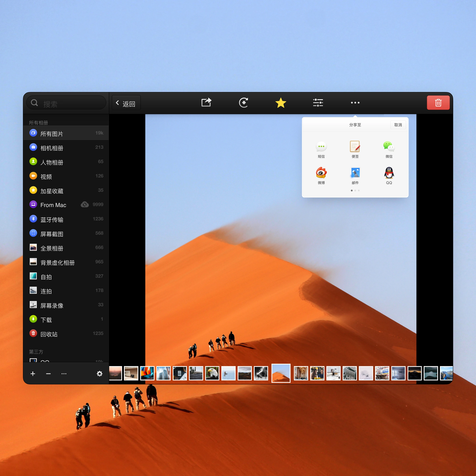This screenshot has width=476, height=476.
Task: Select the colorful monitor thumbnail
Action: pos(147,373)
